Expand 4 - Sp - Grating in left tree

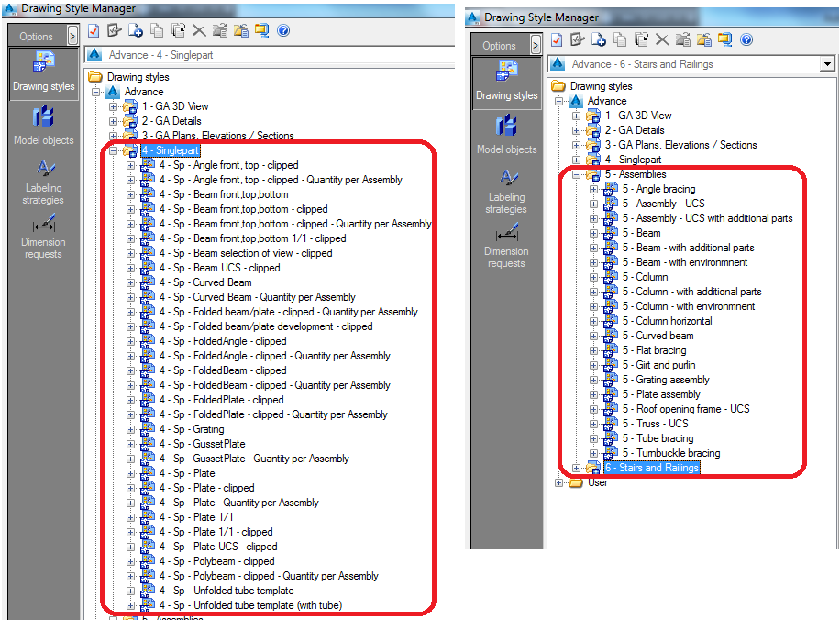point(130,429)
